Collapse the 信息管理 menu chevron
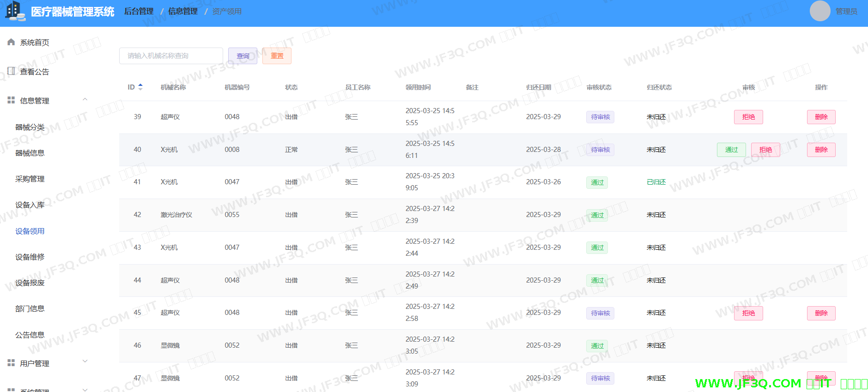Image resolution: width=868 pixels, height=392 pixels. point(85,100)
